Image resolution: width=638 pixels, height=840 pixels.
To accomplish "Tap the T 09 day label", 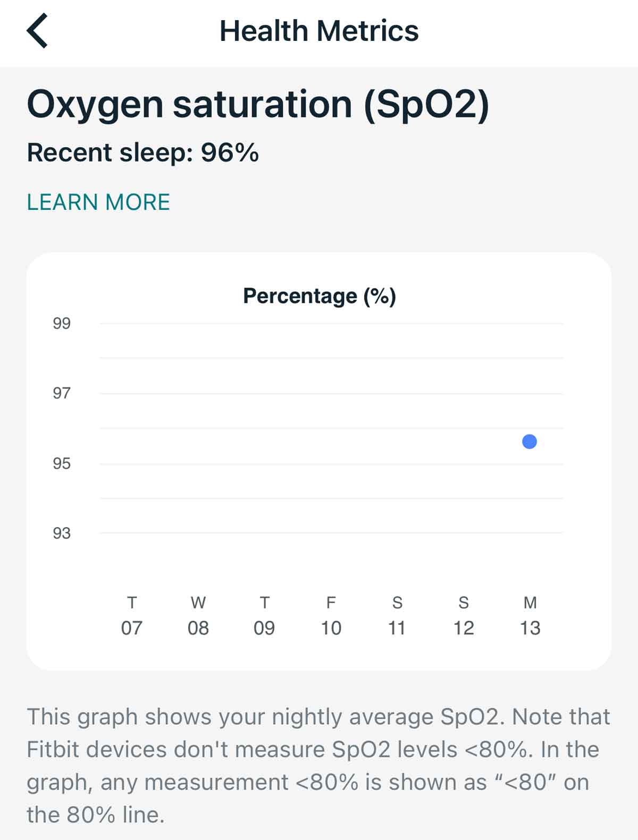I will [x=264, y=615].
